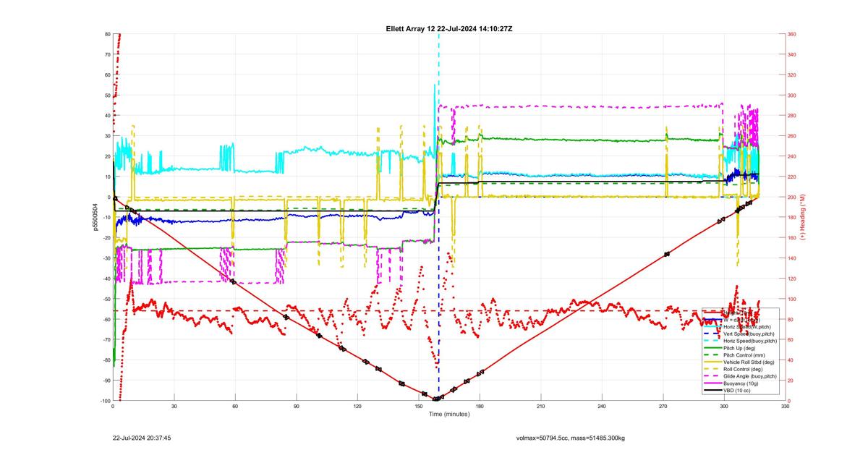
Task: Click the magenta solid Buoyancy line sample in legend
Action: (713, 383)
